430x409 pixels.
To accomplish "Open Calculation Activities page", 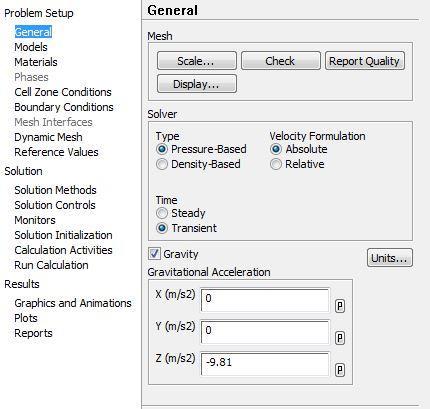I will pos(63,250).
